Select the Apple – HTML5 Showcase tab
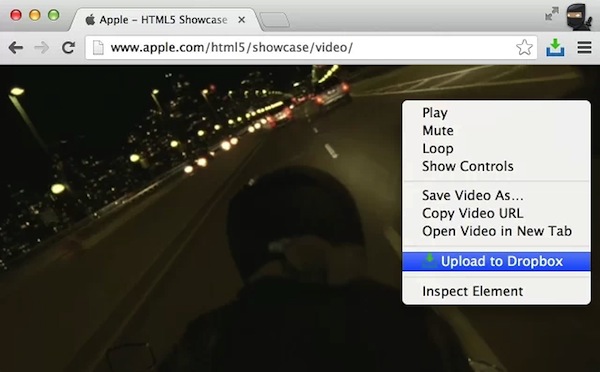 (164, 20)
